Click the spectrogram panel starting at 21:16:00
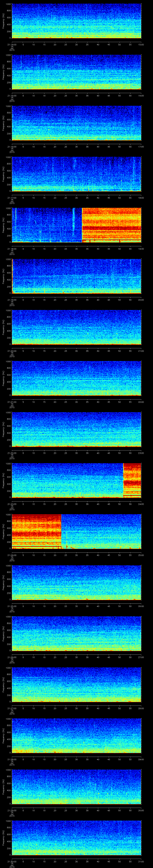153x868 pixels. click(77, 123)
